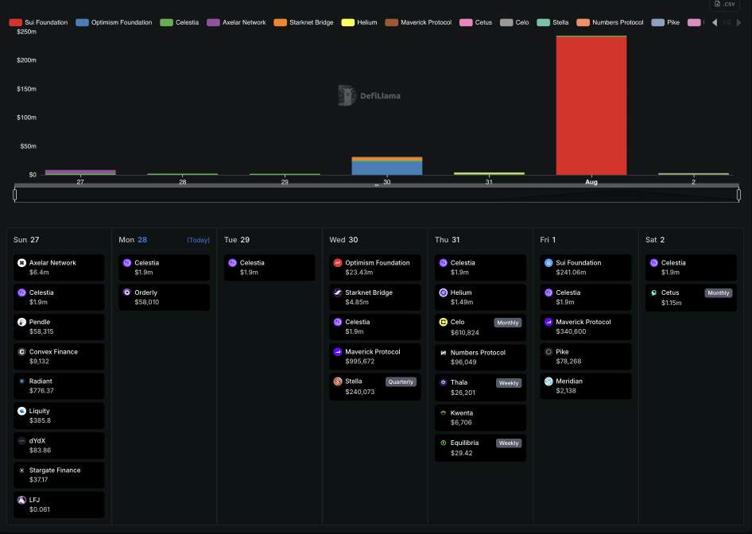Screen dimensions: 752x534
Task: Click the left handle of chart range slider
Action: pos(15,194)
